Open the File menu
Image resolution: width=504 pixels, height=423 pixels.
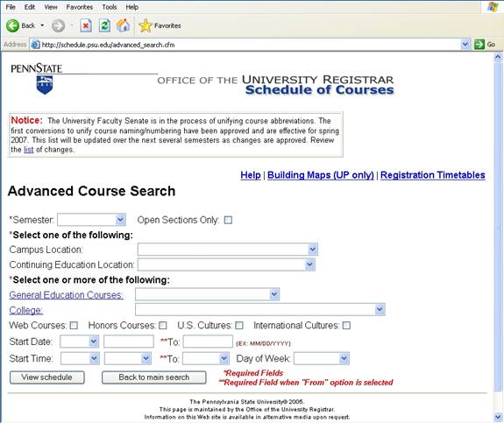[x=11, y=7]
